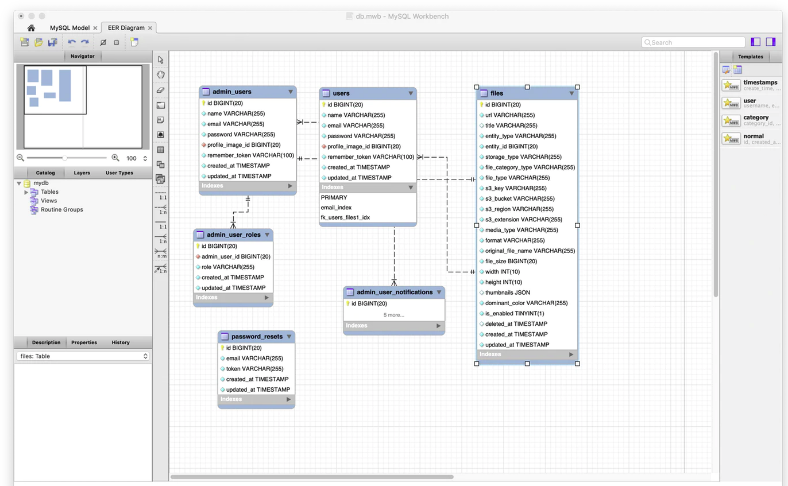Choose the place new view tool
788x486 pixels.
pos(161,164)
